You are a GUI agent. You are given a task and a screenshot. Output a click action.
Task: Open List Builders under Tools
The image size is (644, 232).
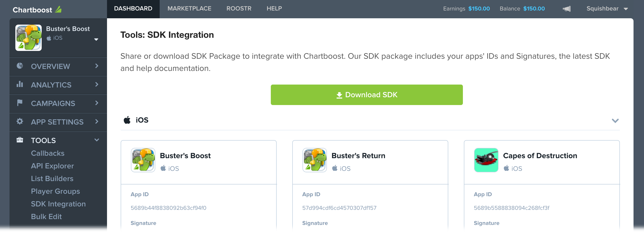point(52,178)
